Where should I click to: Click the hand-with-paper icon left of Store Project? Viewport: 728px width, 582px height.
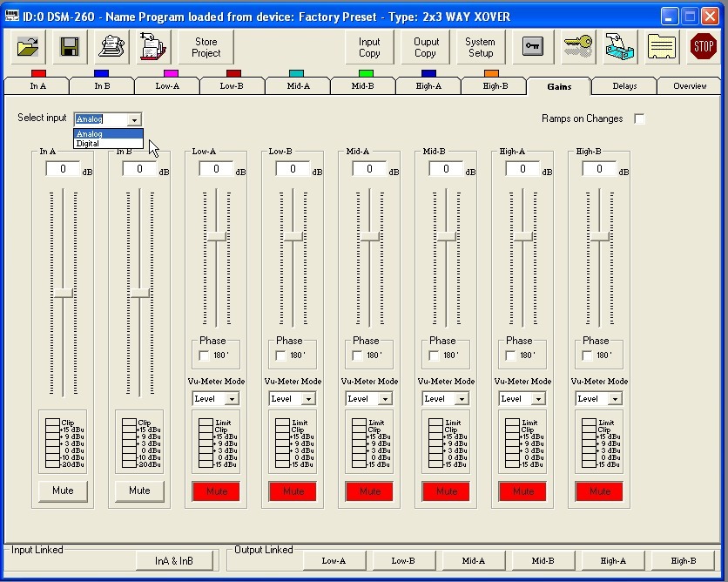153,47
